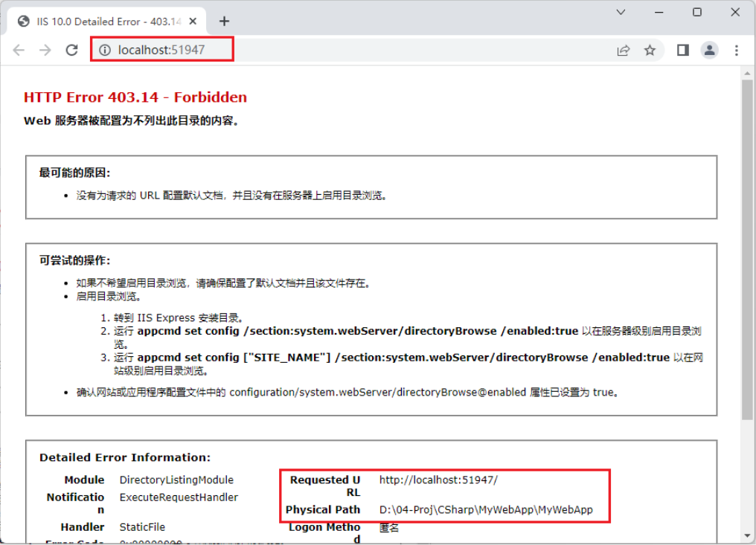
Task: Click the StaticFile handler value
Action: point(142,527)
